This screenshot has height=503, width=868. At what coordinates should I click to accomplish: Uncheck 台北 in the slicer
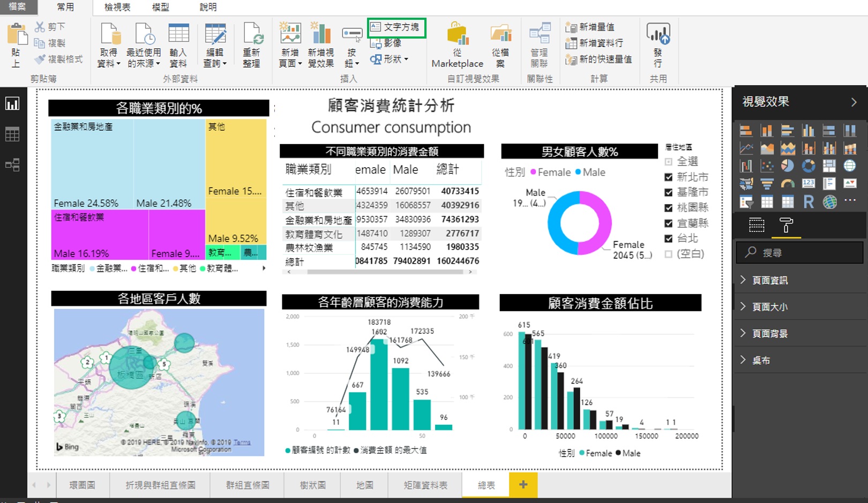click(x=668, y=238)
